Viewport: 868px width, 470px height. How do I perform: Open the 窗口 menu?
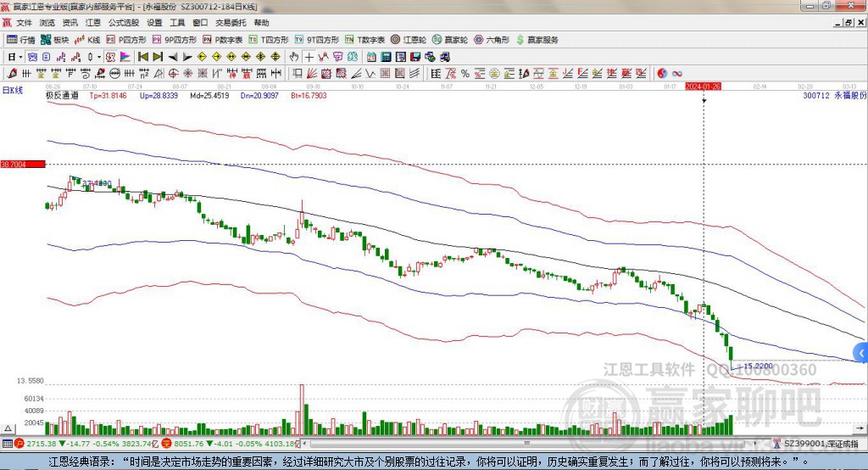(200, 23)
